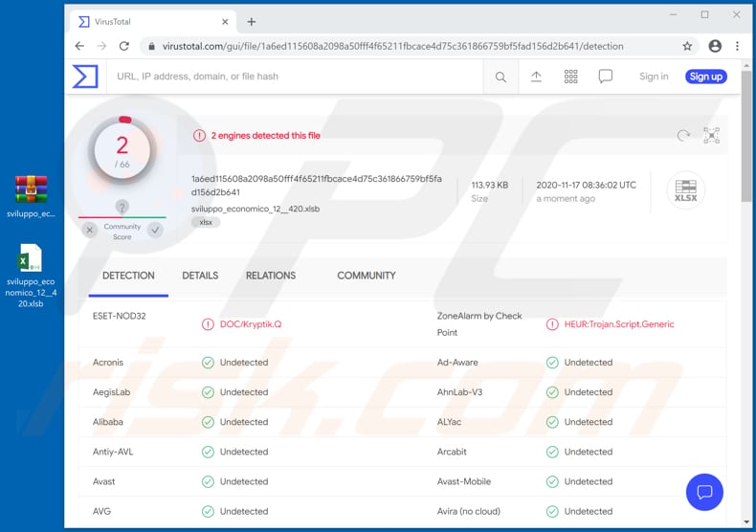This screenshot has height=532, width=756.
Task: Switch to the RELATIONS tab
Action: 271,276
